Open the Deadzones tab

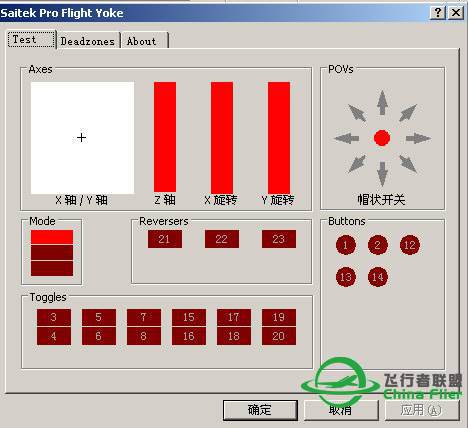click(88, 41)
